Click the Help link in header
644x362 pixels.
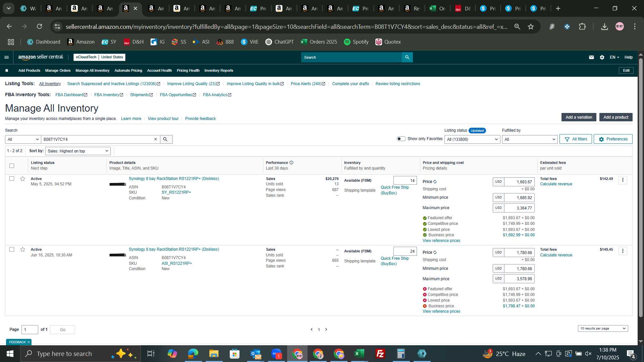pyautogui.click(x=628, y=57)
